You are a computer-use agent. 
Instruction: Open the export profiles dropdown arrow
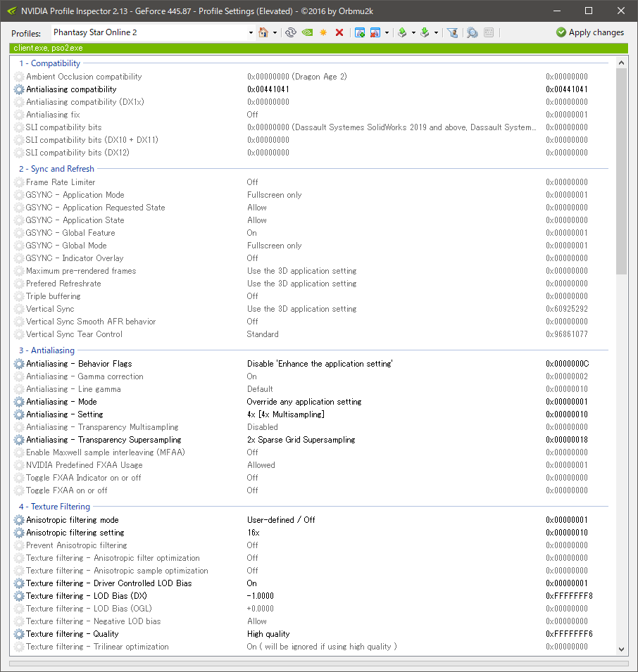tap(413, 32)
